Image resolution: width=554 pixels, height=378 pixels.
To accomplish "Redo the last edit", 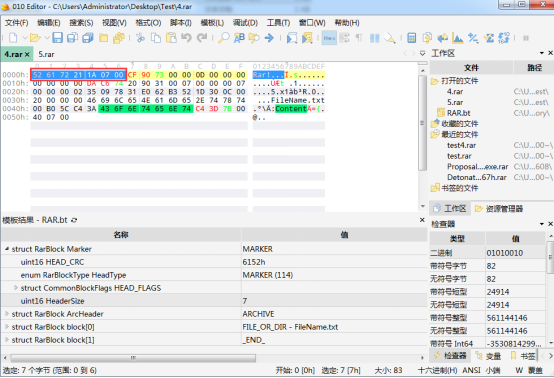I will tap(202, 37).
